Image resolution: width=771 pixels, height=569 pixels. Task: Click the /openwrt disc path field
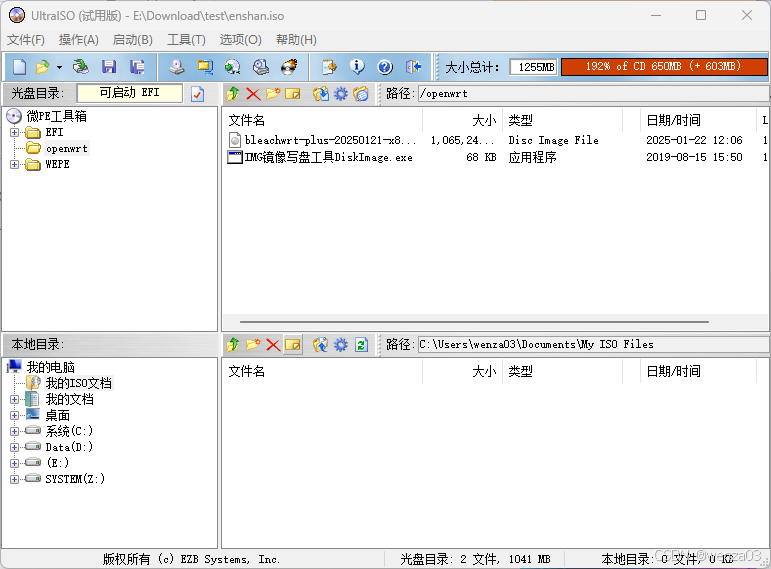(593, 93)
